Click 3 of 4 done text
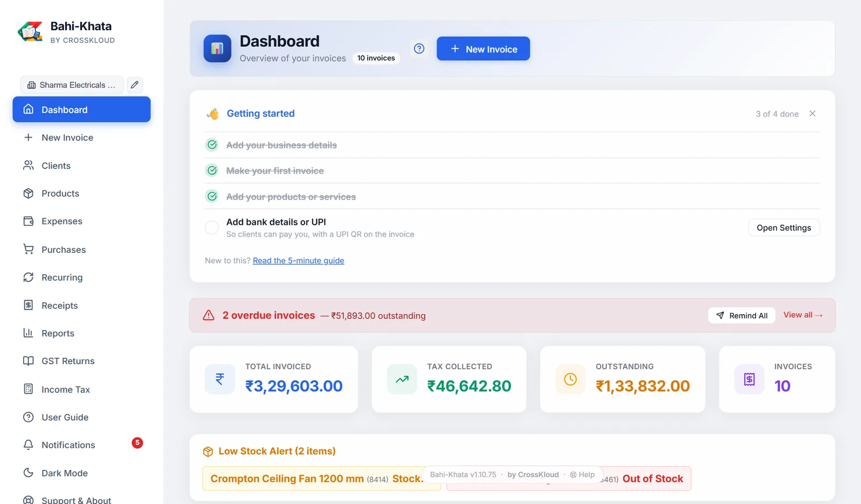Viewport: 861px width, 504px height. 777,114
